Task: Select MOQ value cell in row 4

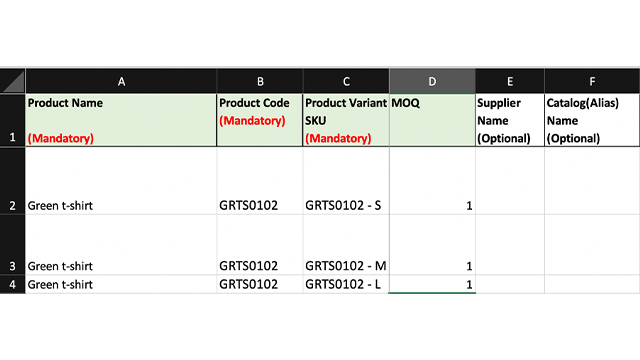Action: click(x=432, y=284)
